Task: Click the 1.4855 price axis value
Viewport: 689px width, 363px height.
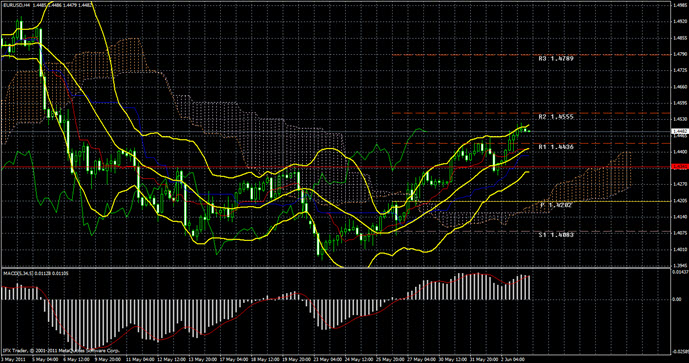Action: click(679, 38)
